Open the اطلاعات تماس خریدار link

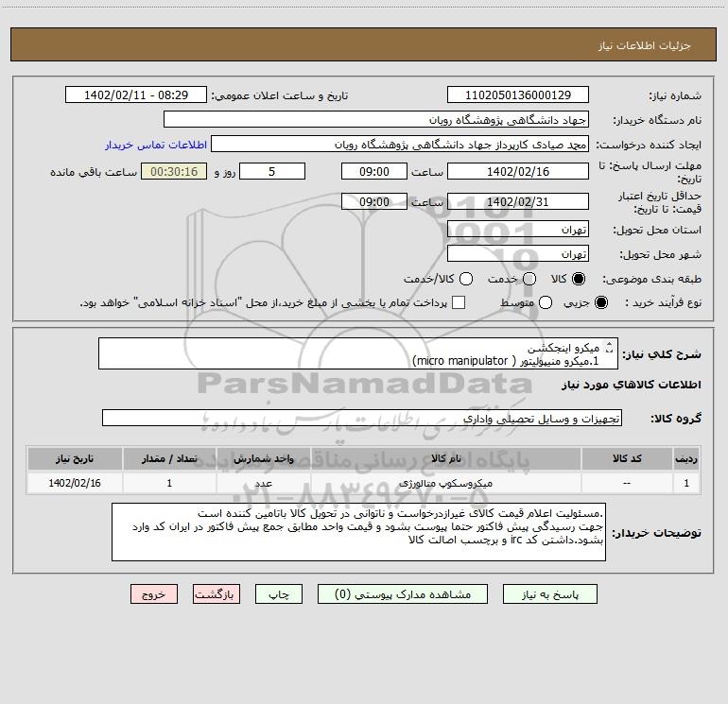[x=156, y=145]
